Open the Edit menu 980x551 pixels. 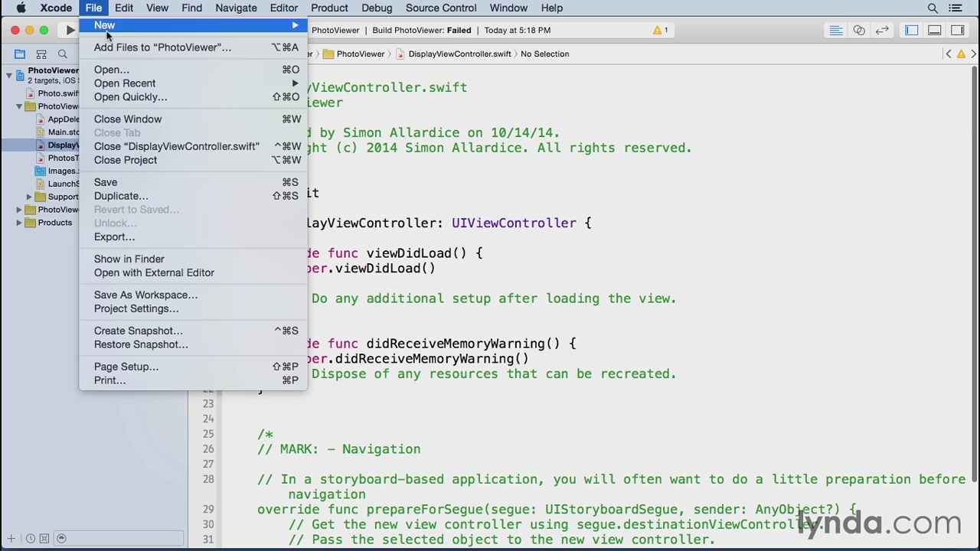point(124,8)
